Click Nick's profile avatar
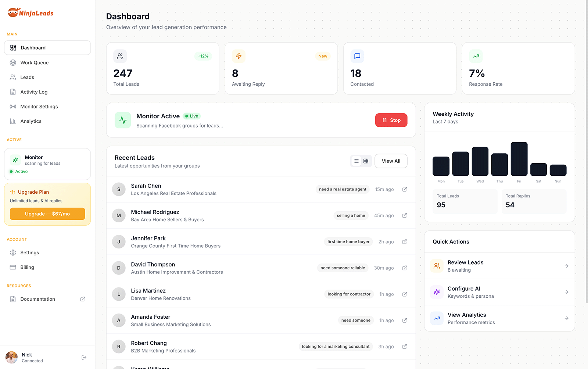Screen dimensions: 588x369 [11, 357]
